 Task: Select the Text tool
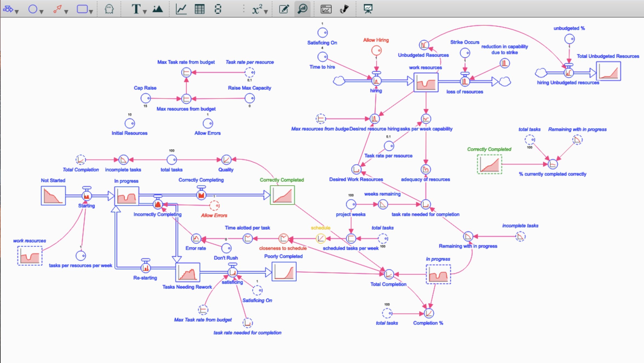tap(136, 9)
